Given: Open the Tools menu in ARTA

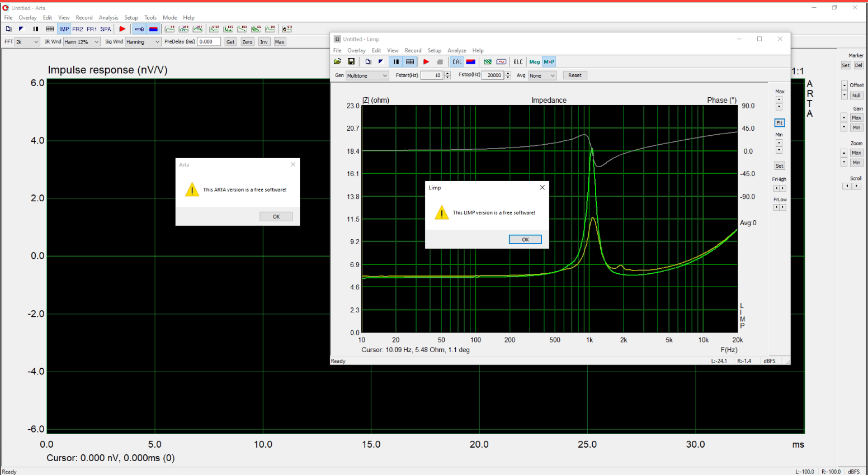Looking at the screenshot, I should click(x=150, y=18).
